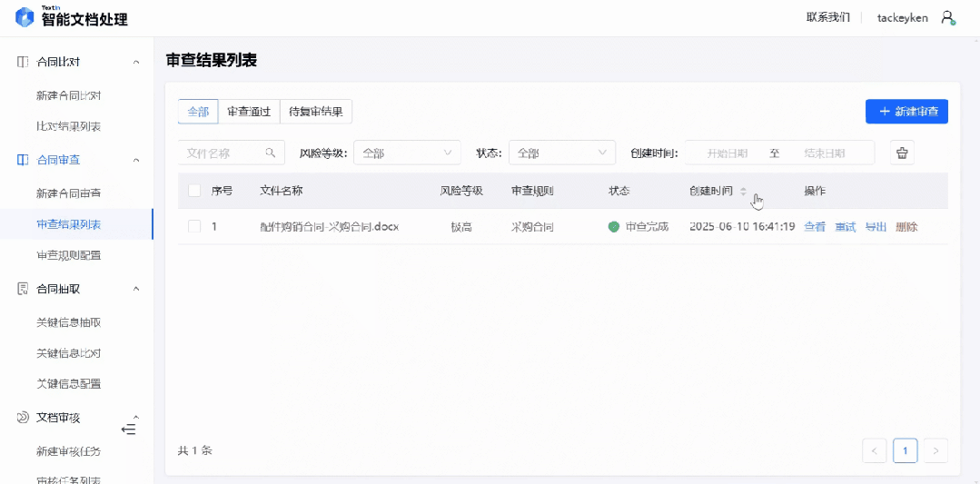Screen dimensions: 980x484
Task: Click the Textin logo icon
Action: click(25, 17)
